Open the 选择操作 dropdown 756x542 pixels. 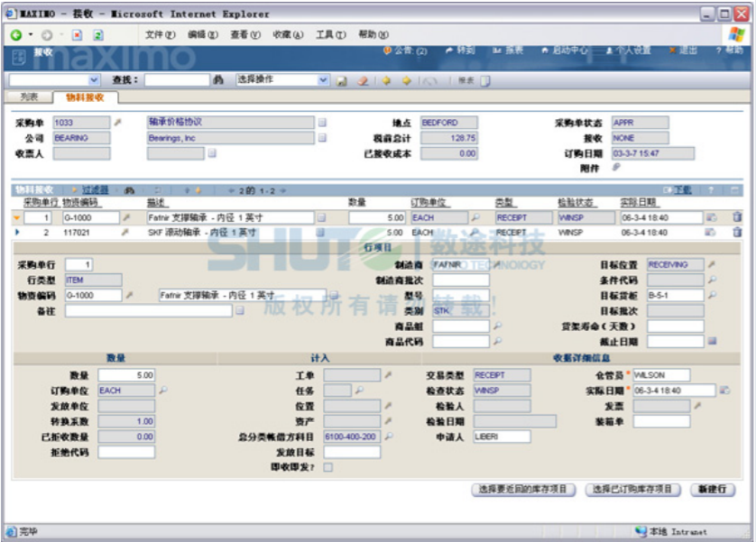coord(323,80)
